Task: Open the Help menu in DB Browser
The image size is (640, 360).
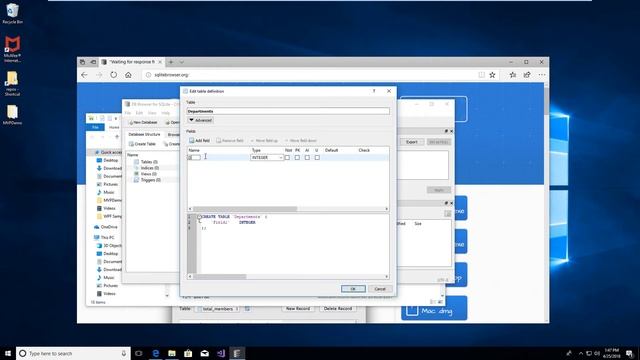Action: coord(165,113)
